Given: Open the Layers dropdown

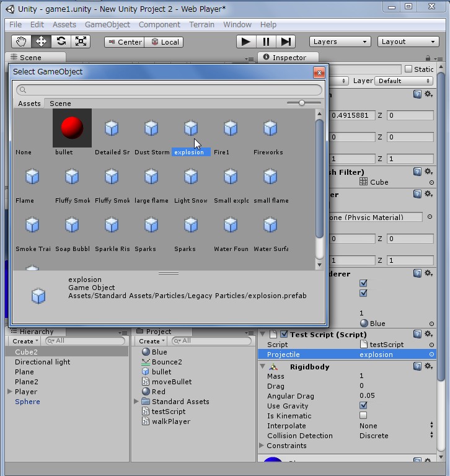Looking at the screenshot, I should 340,42.
